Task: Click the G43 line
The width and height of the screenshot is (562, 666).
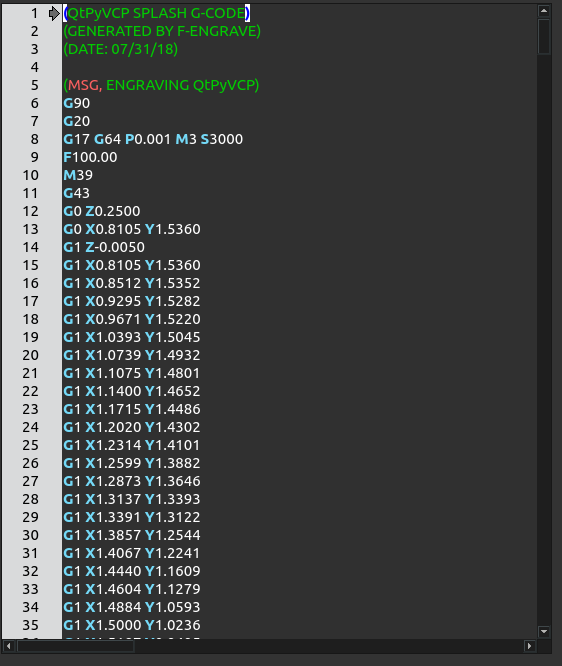Action: click(x=76, y=193)
